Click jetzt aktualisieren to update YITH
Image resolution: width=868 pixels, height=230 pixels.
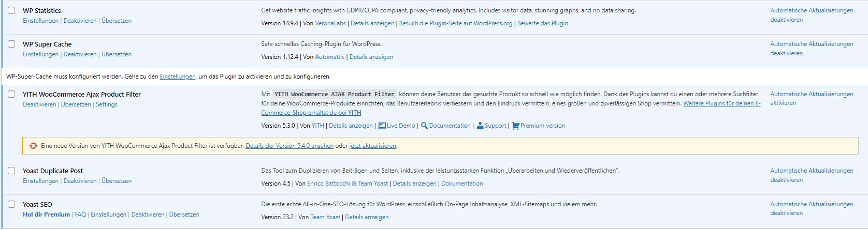pyautogui.click(x=372, y=146)
